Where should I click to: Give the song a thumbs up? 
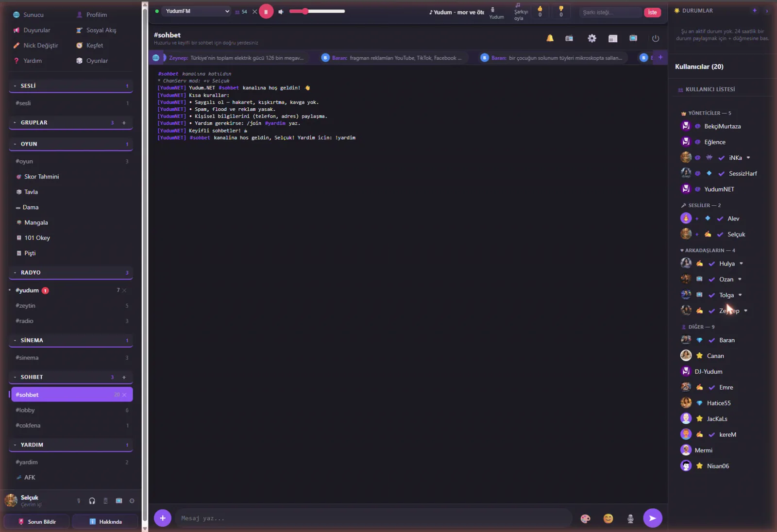tap(540, 11)
